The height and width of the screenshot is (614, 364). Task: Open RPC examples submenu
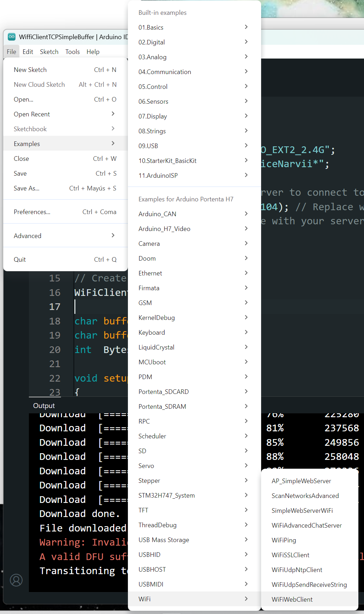click(194, 421)
